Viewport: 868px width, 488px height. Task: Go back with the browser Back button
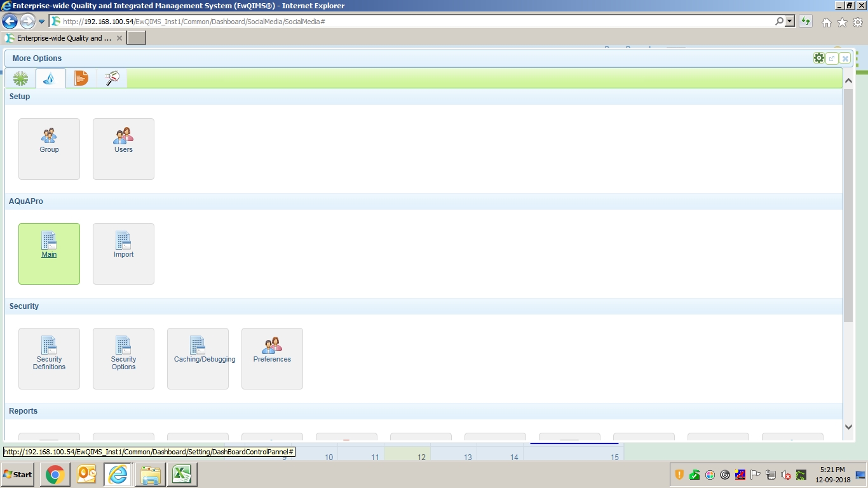[10, 21]
